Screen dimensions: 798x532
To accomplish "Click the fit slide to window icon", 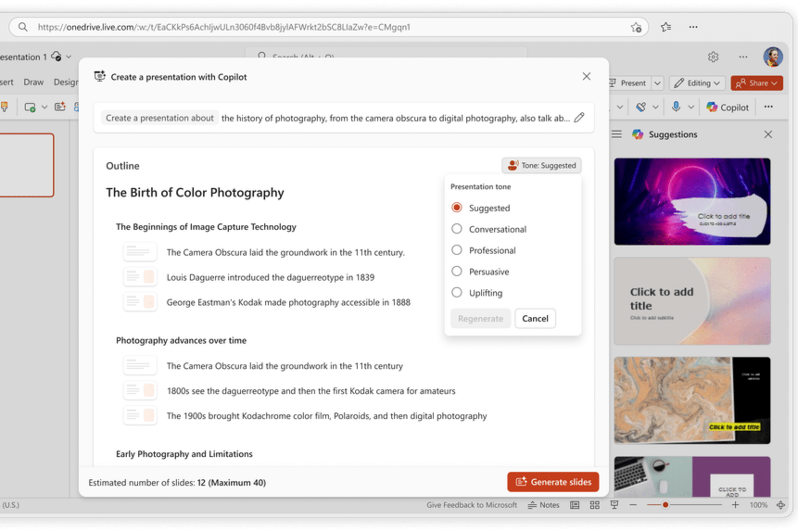I will point(781,505).
